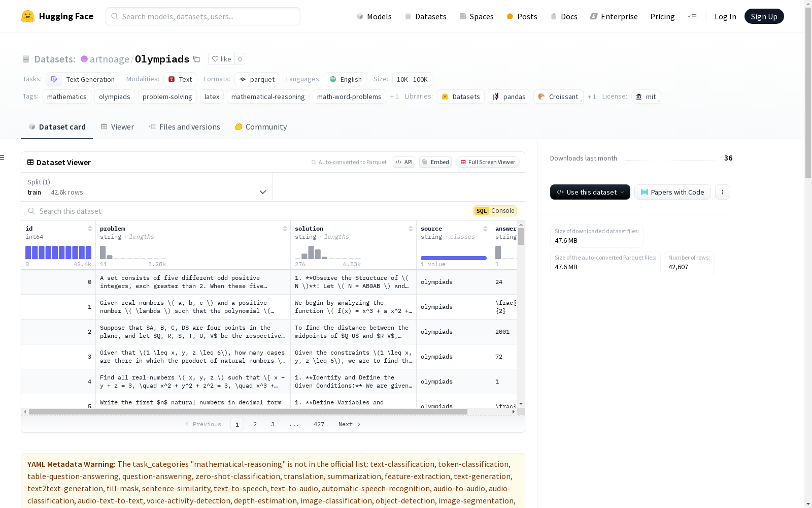Select the Text Generation task tag
The image size is (812, 508).
(83, 79)
